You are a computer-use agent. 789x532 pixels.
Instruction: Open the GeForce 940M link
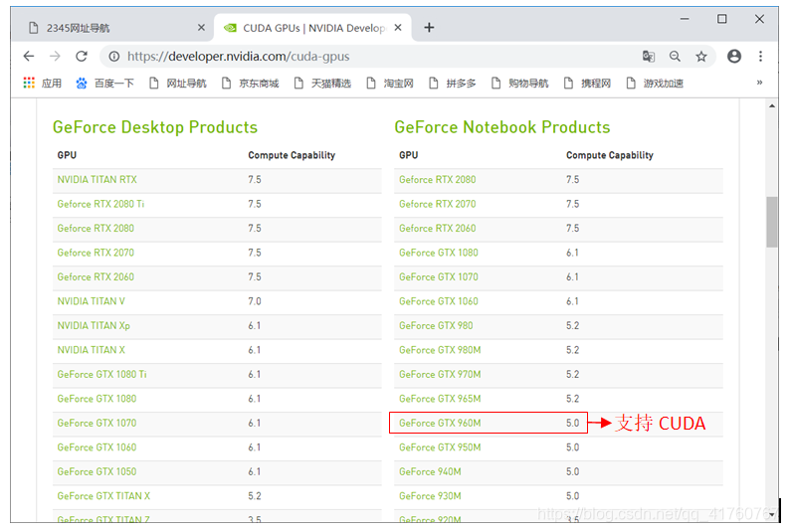click(430, 471)
